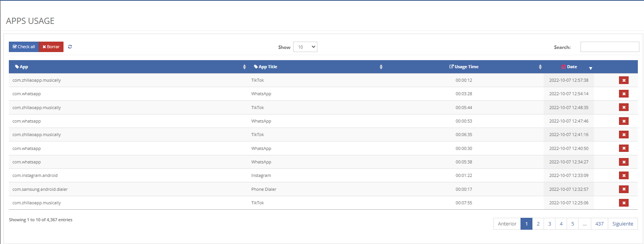Image resolution: width=644 pixels, height=244 pixels.
Task: Delete the WhatsApp entry at 12:54:14
Action: click(x=624, y=94)
